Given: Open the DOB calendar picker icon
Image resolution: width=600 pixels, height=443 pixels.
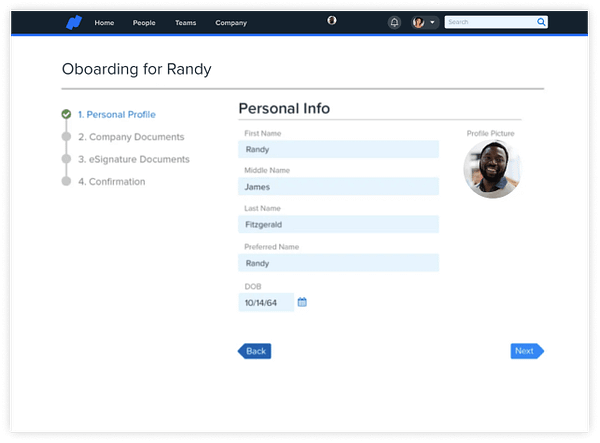Looking at the screenshot, I should [302, 302].
